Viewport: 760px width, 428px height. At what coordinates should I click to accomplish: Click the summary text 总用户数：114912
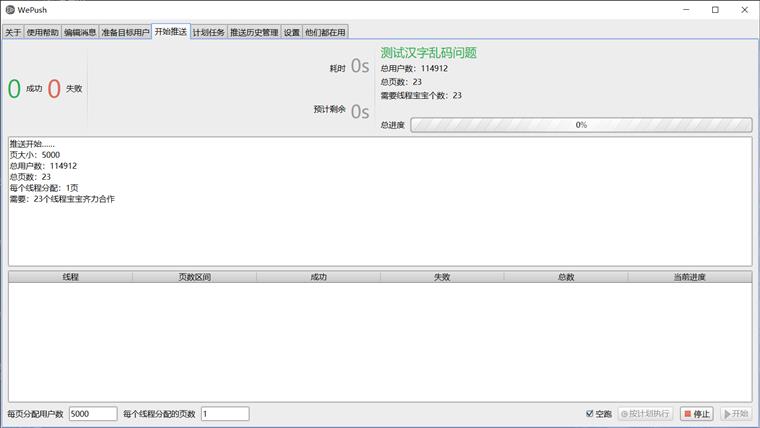pos(414,68)
